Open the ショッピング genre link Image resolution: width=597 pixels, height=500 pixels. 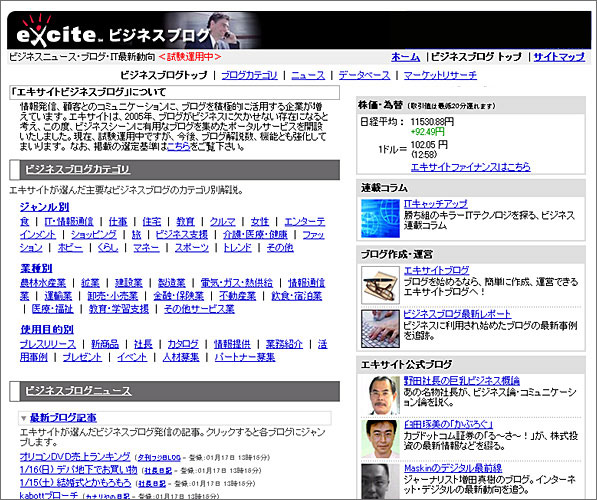click(x=94, y=235)
